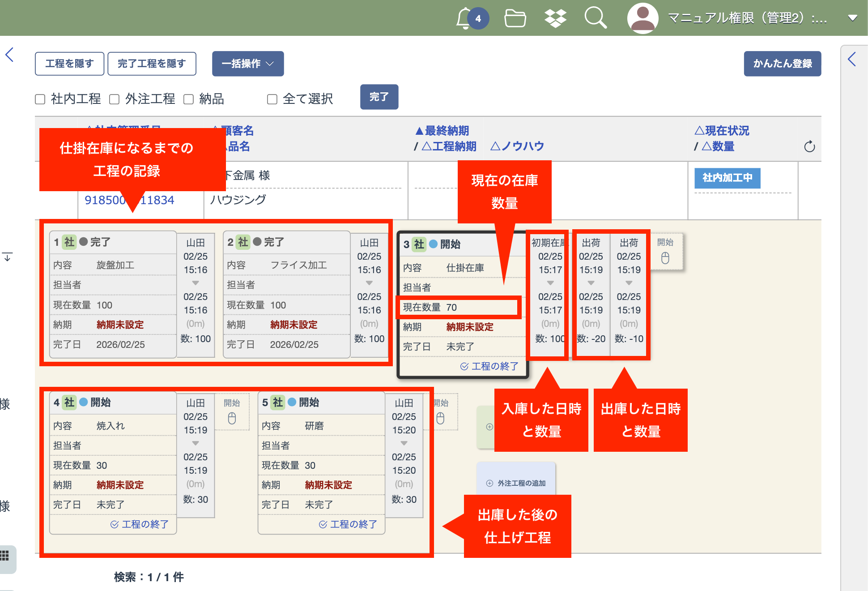868x591 pixels.
Task: Sort by 現在状況 column header
Action: coord(722,131)
